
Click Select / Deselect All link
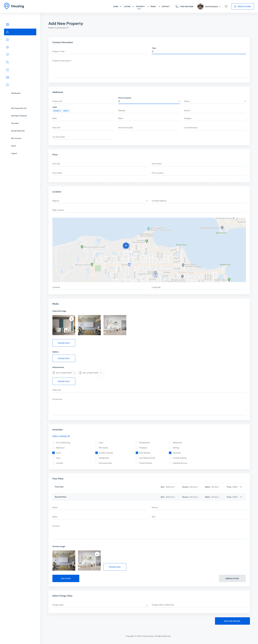61,436
